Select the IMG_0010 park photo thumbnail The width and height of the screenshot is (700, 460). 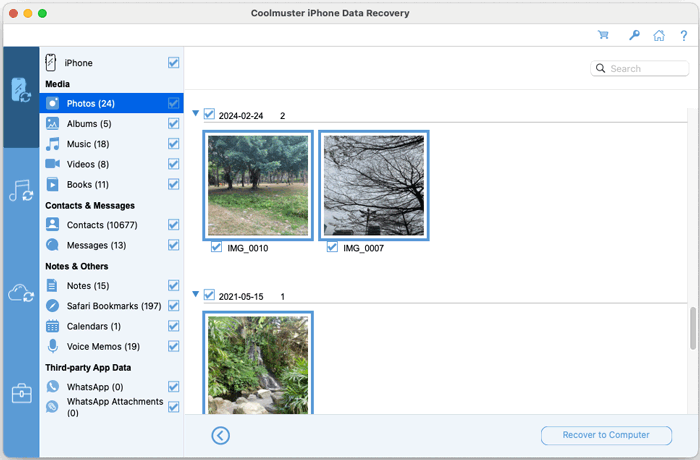(258, 186)
